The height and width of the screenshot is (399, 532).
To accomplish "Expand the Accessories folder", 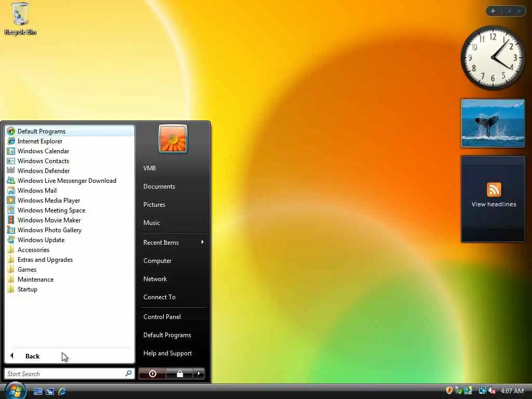I will 70,250.
